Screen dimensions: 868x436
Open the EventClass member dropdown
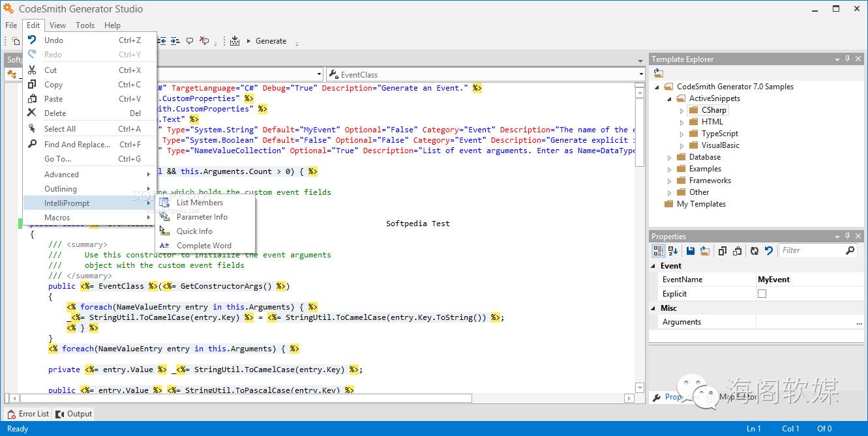(640, 75)
